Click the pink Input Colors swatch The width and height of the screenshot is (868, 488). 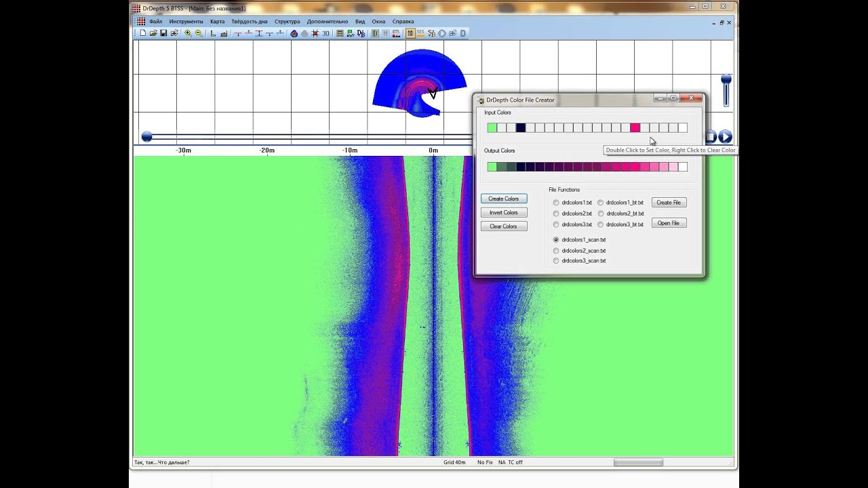pyautogui.click(x=635, y=127)
